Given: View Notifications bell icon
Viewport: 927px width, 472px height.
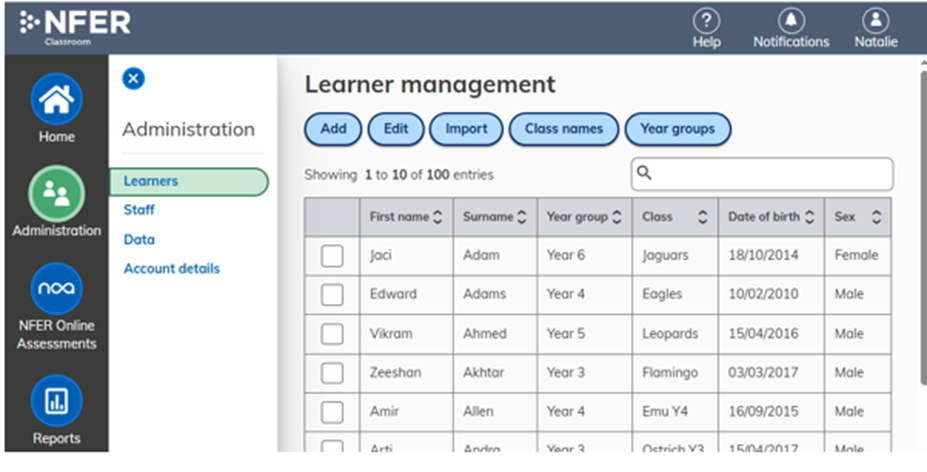Looking at the screenshot, I should [x=790, y=21].
